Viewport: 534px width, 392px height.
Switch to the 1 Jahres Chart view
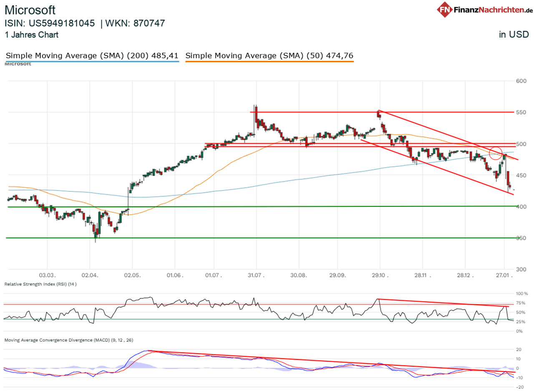pyautogui.click(x=31, y=35)
